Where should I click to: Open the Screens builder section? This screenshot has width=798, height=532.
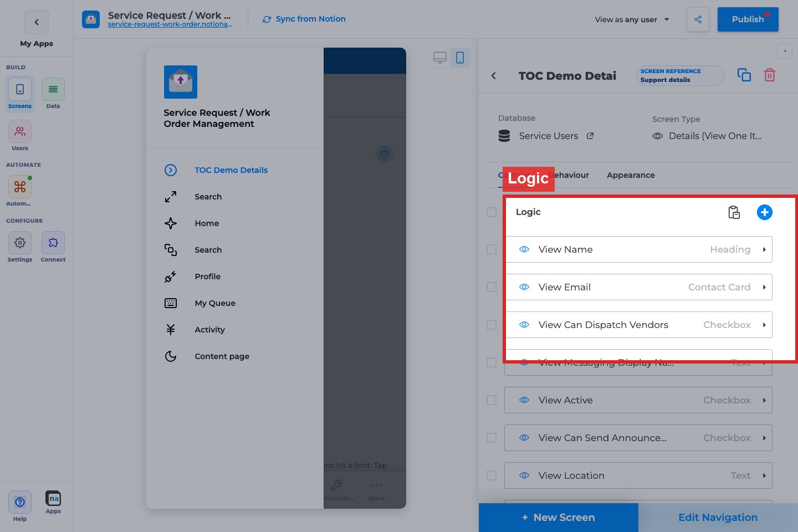click(x=20, y=94)
